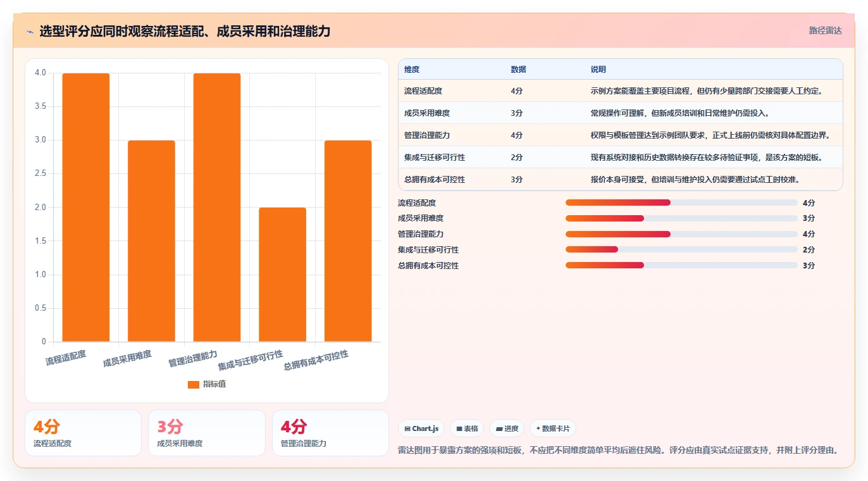Click the 2分 value in table

[x=516, y=158]
